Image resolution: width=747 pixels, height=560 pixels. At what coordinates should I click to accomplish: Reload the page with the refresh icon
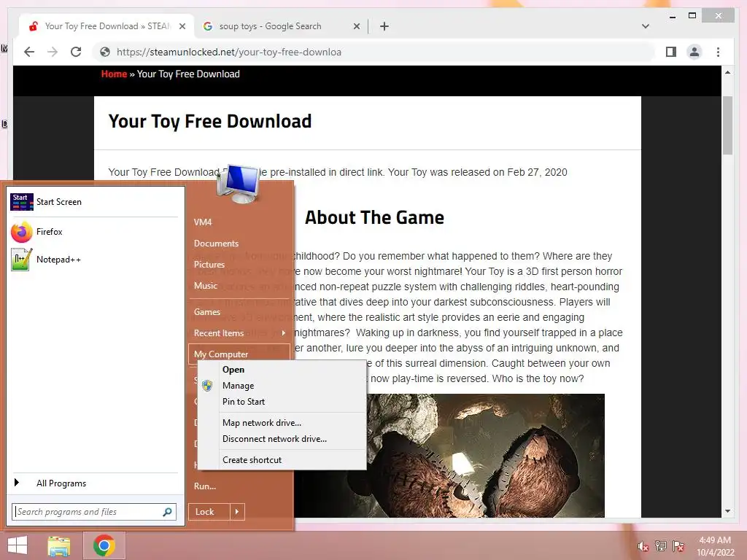click(x=76, y=52)
